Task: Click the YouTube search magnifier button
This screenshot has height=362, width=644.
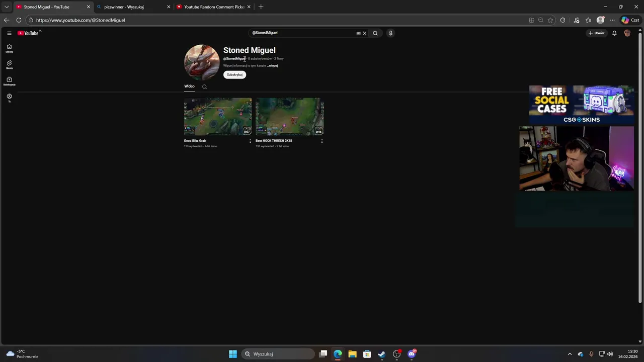Action: pyautogui.click(x=375, y=33)
